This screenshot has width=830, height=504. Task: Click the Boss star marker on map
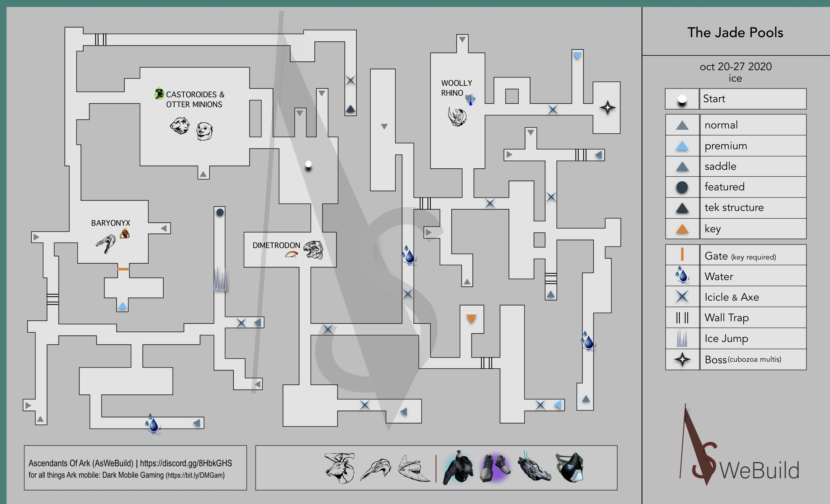coord(607,108)
